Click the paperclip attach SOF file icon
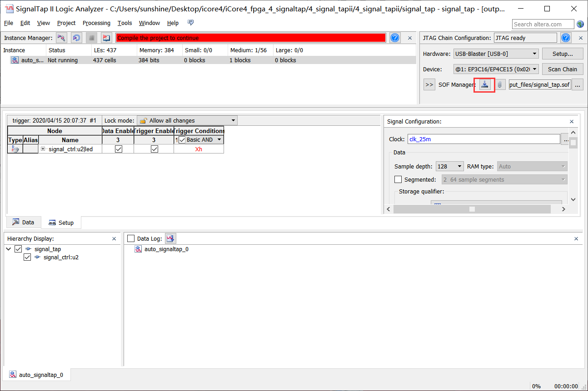588x391 pixels. pos(500,84)
